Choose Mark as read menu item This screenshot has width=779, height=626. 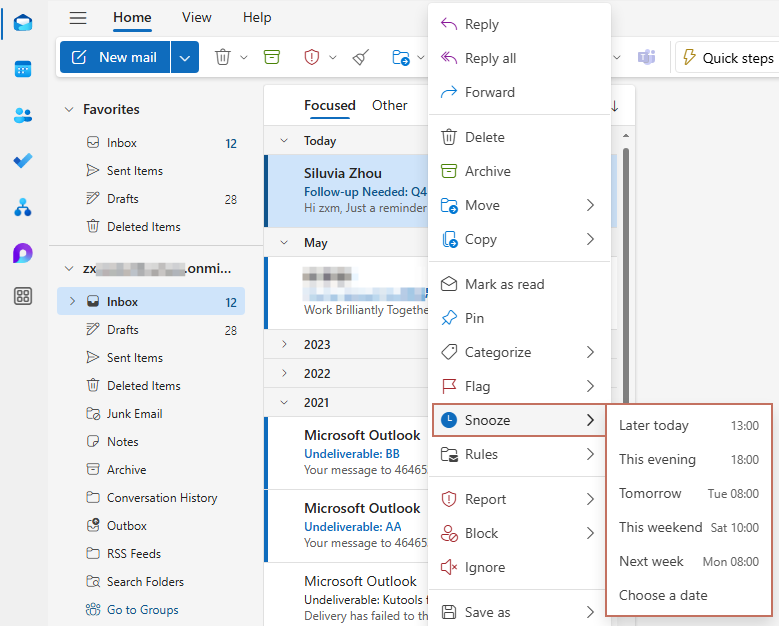519,284
